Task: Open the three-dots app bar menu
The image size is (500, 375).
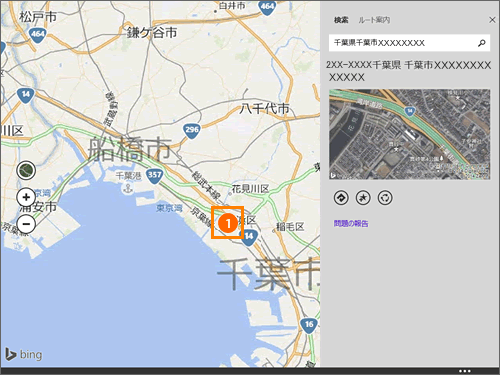Action: (465, 371)
